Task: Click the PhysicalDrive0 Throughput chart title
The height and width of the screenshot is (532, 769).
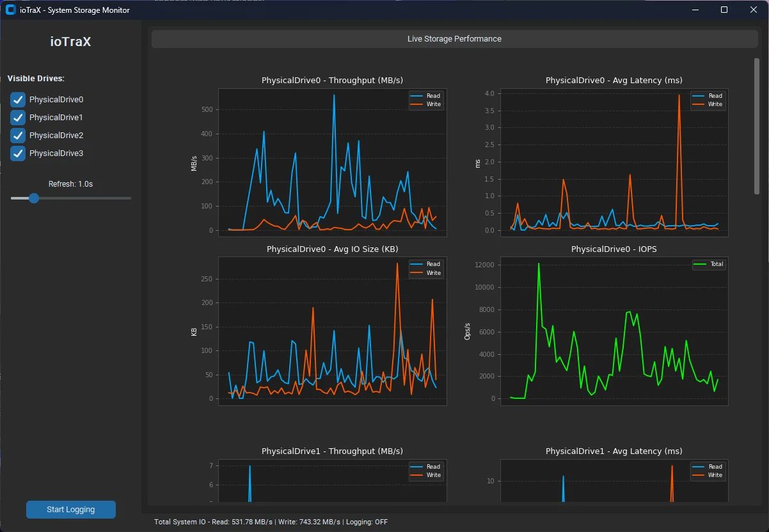Action: point(332,81)
